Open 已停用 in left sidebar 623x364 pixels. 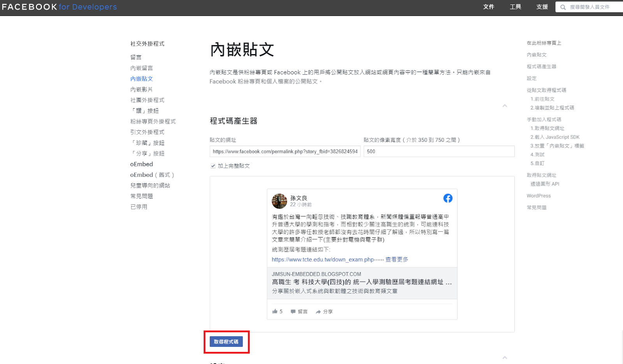139,207
